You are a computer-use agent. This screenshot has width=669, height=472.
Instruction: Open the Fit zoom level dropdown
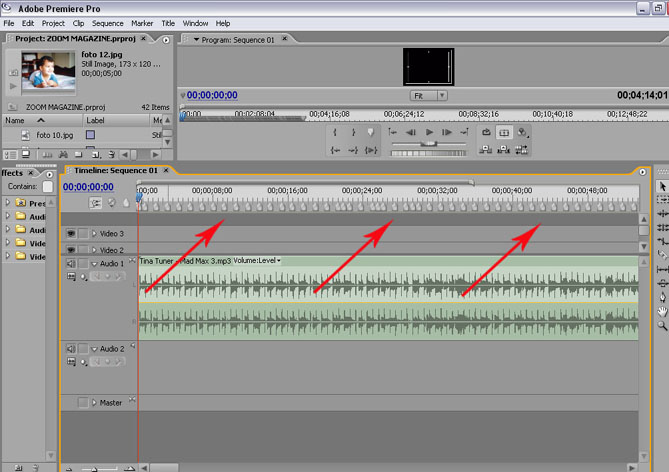coord(428,95)
